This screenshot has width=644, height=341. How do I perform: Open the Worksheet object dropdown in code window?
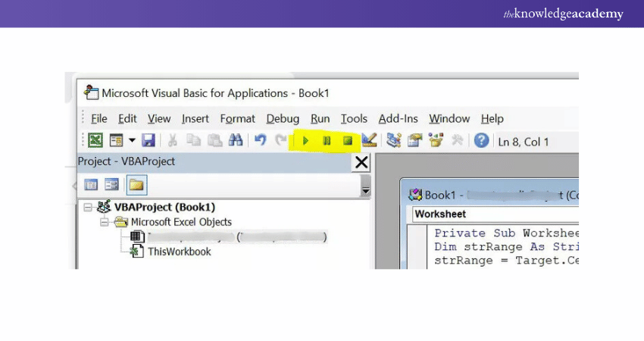[x=496, y=214]
